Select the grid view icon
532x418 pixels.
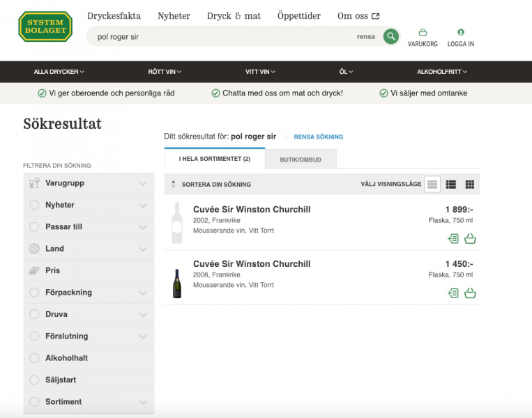click(x=469, y=185)
